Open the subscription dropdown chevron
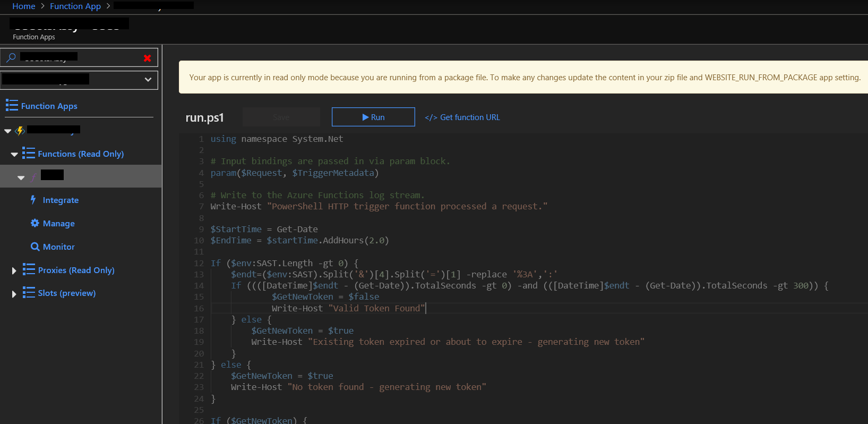The width and height of the screenshot is (868, 424). coord(148,80)
